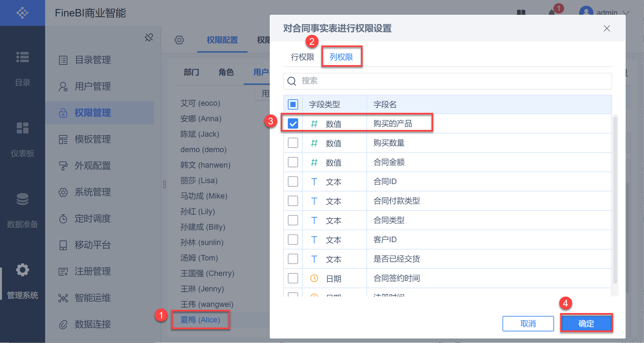The height and width of the screenshot is (343, 644).
Task: Open the notification bell icon
Action: coord(552,12)
